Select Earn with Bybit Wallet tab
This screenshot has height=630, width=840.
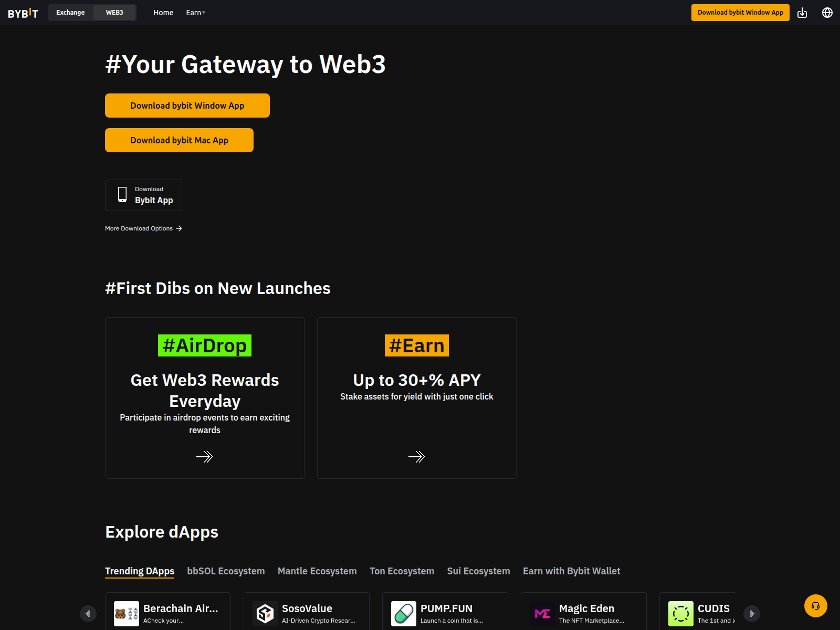[x=571, y=571]
